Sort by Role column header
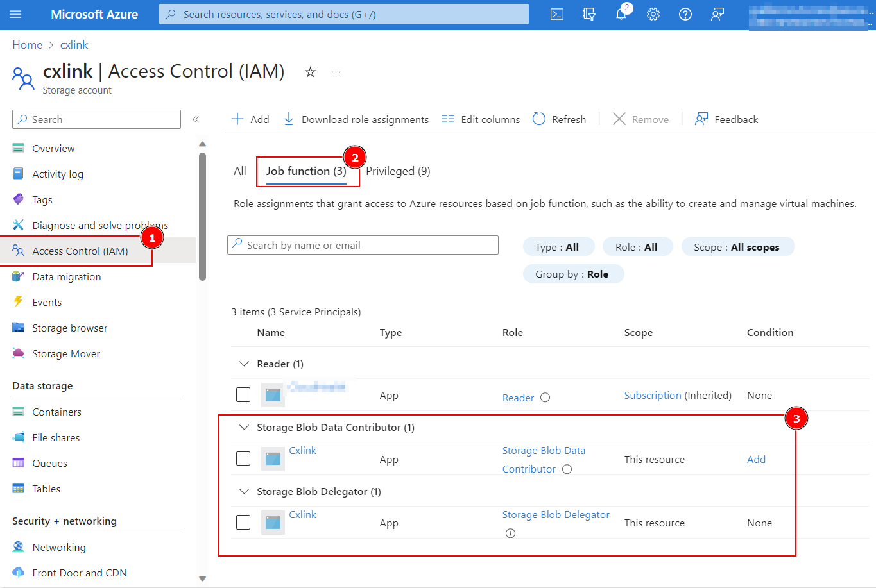The width and height of the screenshot is (876, 588). pos(513,332)
